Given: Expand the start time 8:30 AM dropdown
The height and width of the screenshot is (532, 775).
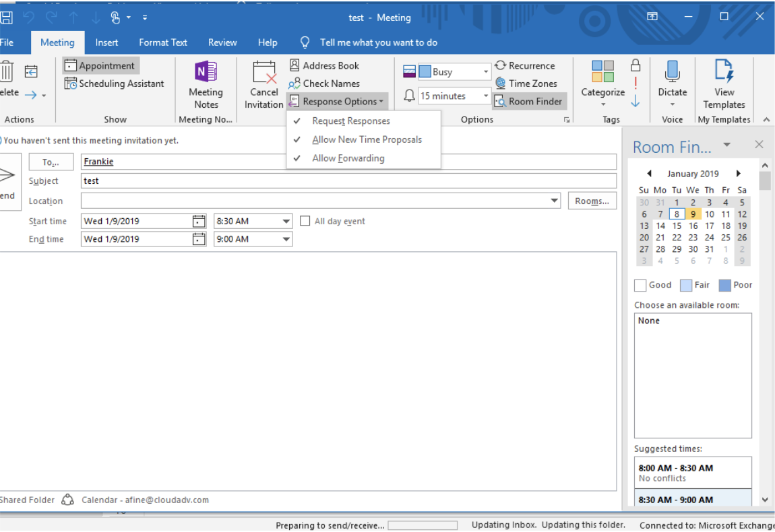Looking at the screenshot, I should coord(286,221).
